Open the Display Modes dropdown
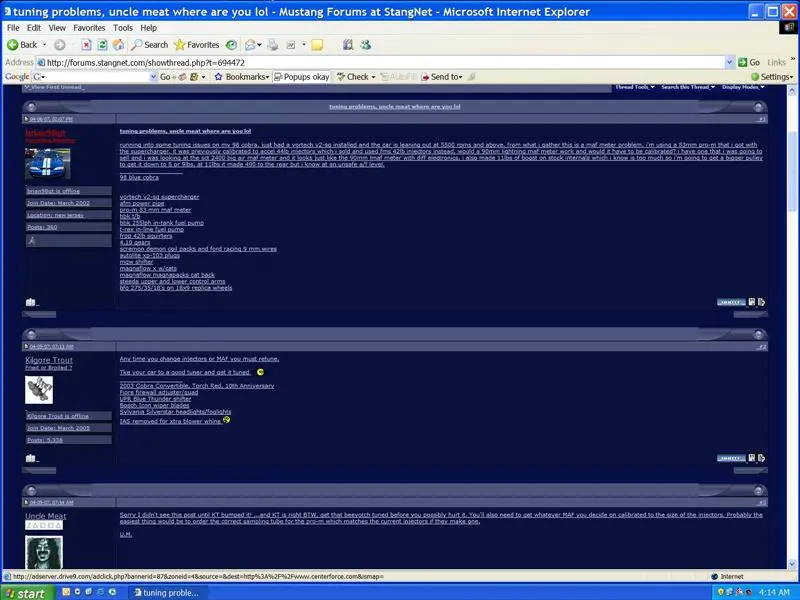The image size is (800, 600). point(743,87)
